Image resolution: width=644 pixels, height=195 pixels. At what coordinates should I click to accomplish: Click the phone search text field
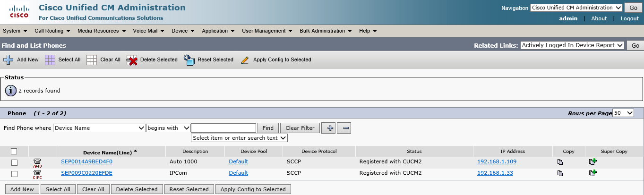[223, 128]
